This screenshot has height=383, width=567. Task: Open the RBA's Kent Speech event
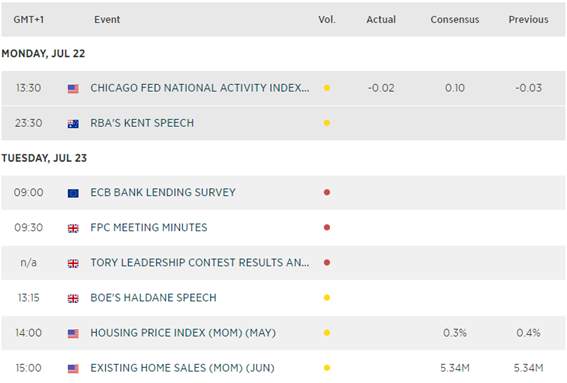point(142,123)
